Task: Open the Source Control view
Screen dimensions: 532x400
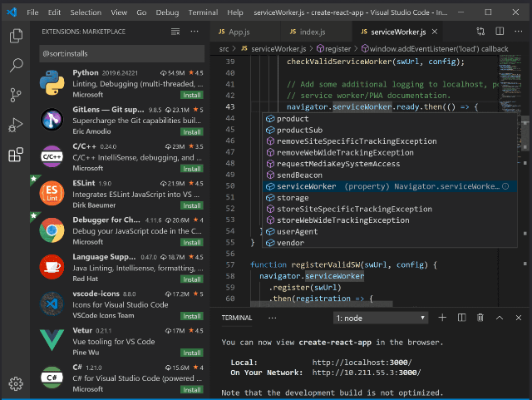Action: [x=15, y=96]
